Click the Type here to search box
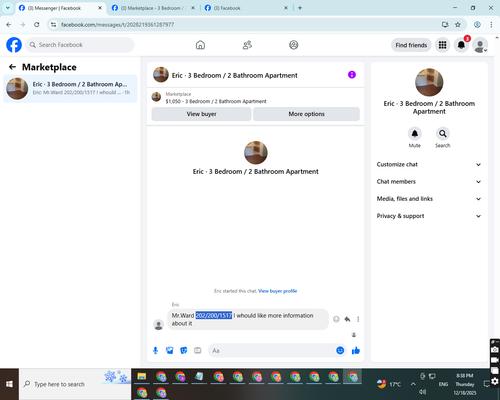The width and height of the screenshot is (500, 400). [x=75, y=384]
